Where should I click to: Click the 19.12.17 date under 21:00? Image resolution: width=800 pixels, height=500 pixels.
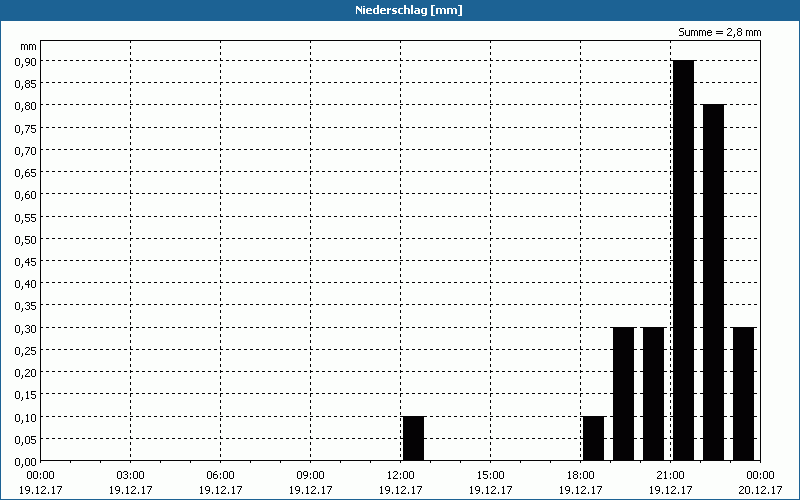click(x=670, y=490)
